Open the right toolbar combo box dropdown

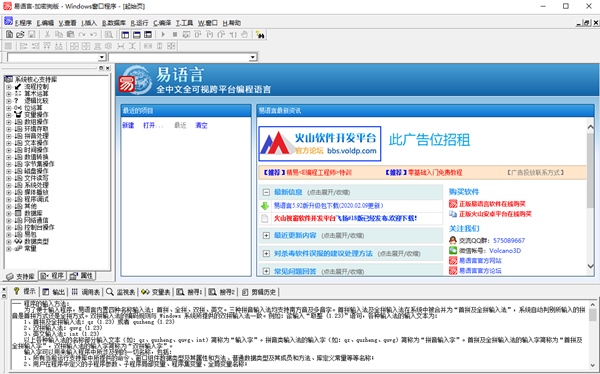tap(253, 57)
